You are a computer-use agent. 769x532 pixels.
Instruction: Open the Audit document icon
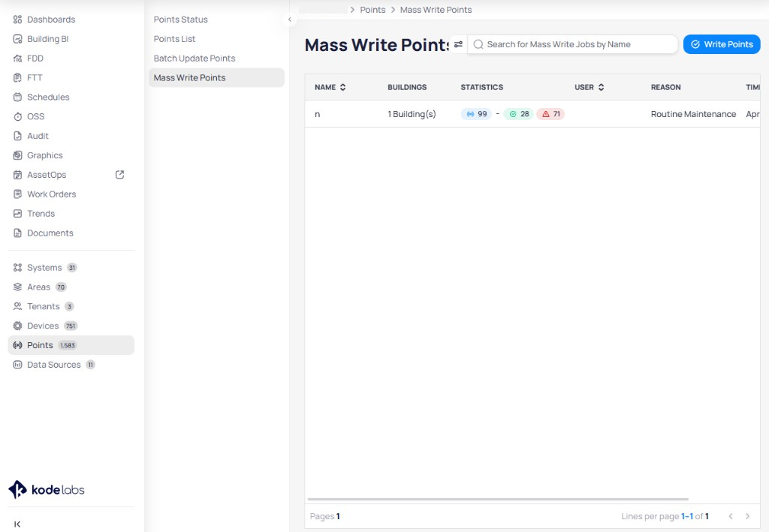point(18,136)
